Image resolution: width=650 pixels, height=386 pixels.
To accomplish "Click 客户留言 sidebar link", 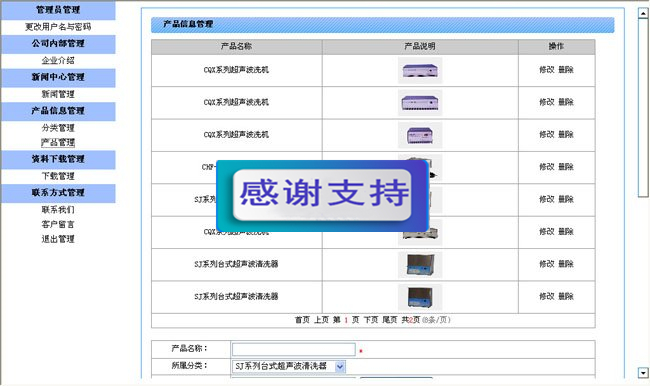I will 58,224.
